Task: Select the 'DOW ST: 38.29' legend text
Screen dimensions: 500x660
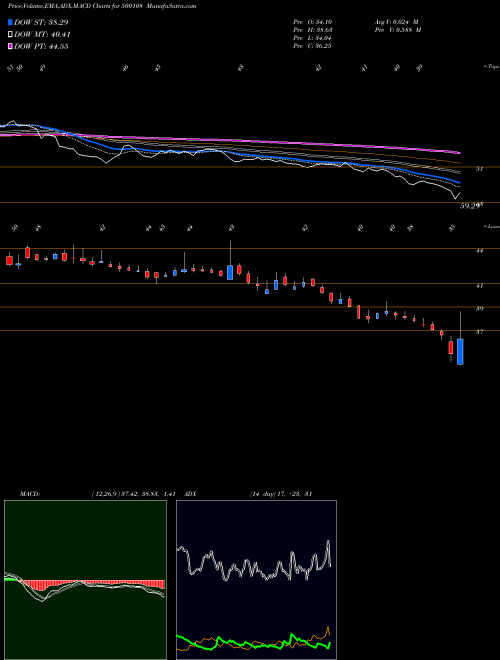Action: (41, 22)
